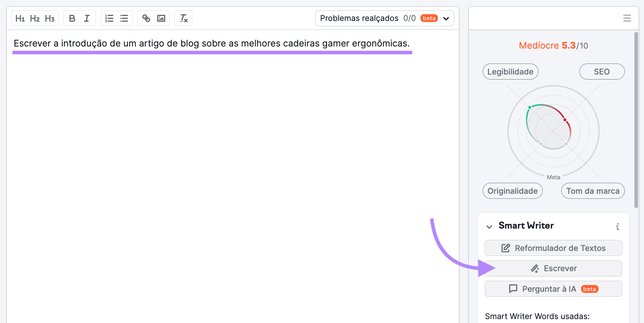The width and height of the screenshot is (644, 323).
Task: Insert a bulleted list
Action: coord(124,18)
